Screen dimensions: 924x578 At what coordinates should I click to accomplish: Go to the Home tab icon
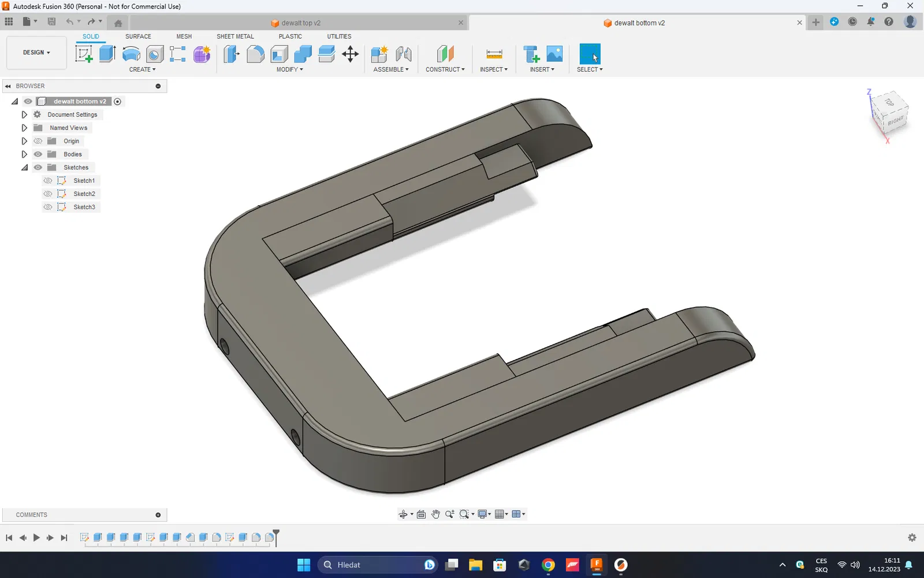click(x=118, y=23)
